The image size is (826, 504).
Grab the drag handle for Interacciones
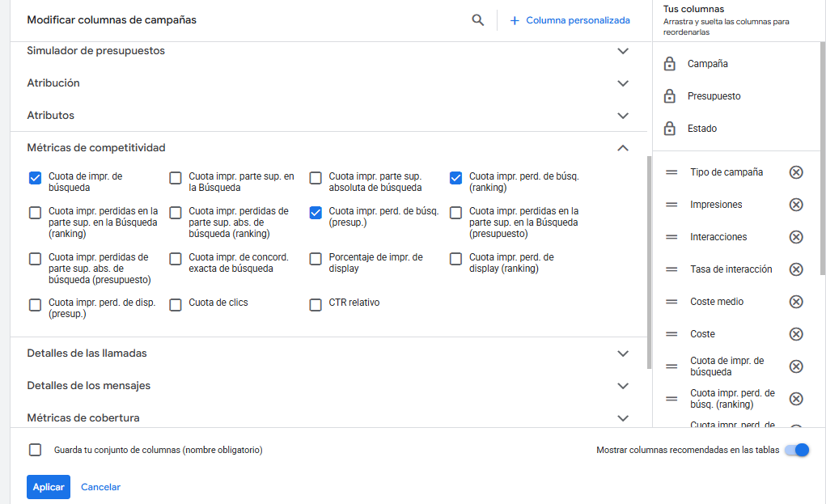pos(671,237)
